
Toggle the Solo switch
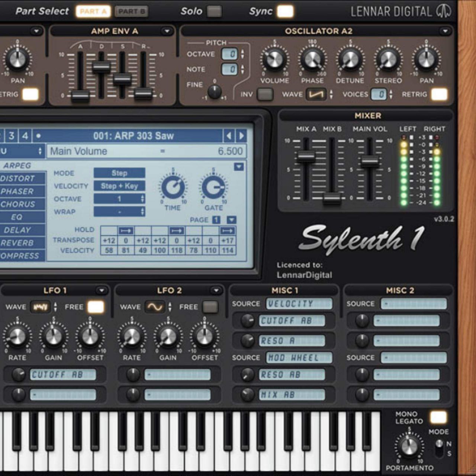click(214, 12)
